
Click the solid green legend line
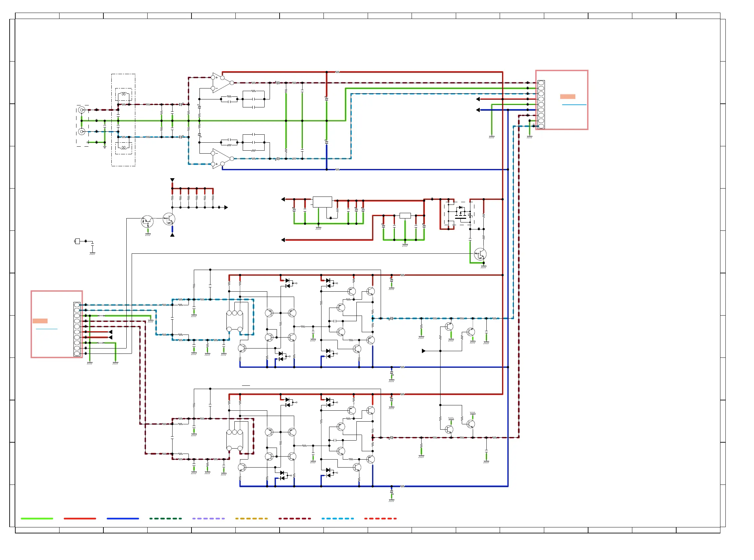(x=37, y=518)
